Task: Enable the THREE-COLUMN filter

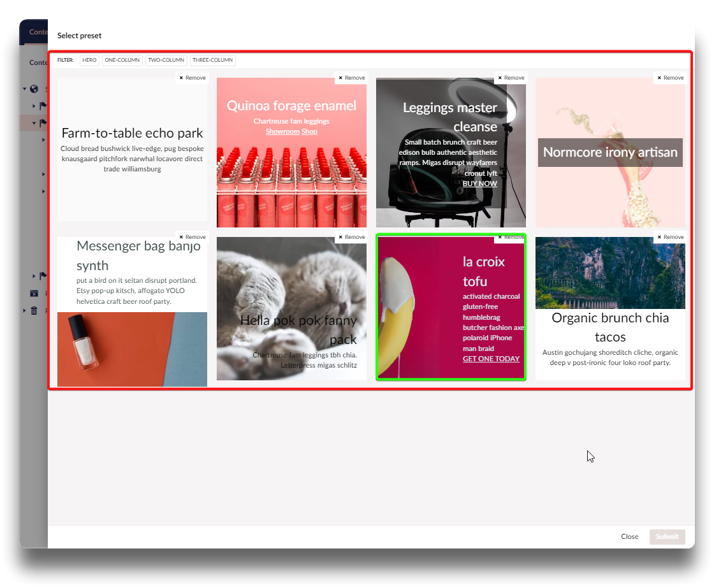Action: pos(212,61)
